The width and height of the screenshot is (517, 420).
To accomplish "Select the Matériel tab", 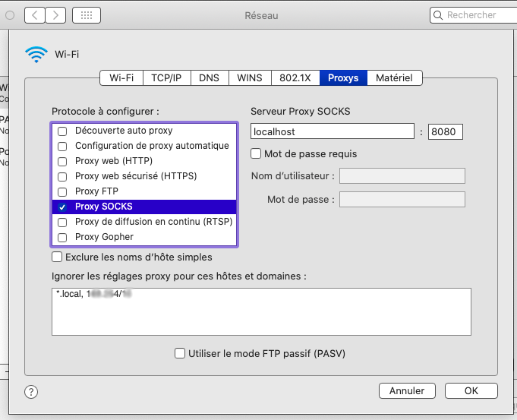I will pos(394,77).
